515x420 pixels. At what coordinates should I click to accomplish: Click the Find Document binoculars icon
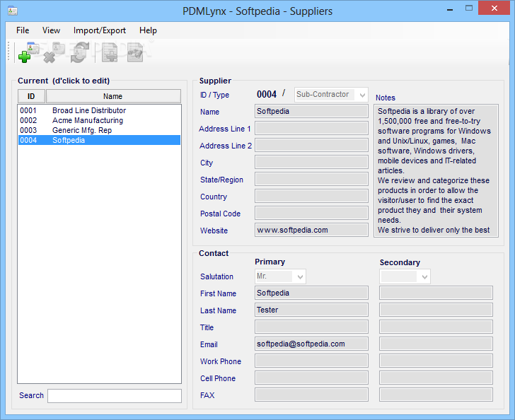point(135,52)
